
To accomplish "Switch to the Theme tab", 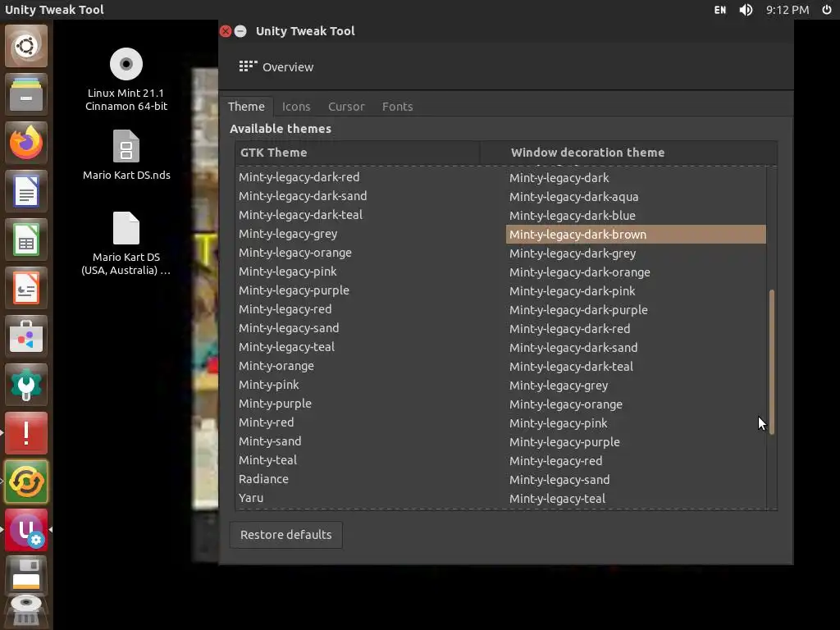I will click(246, 106).
